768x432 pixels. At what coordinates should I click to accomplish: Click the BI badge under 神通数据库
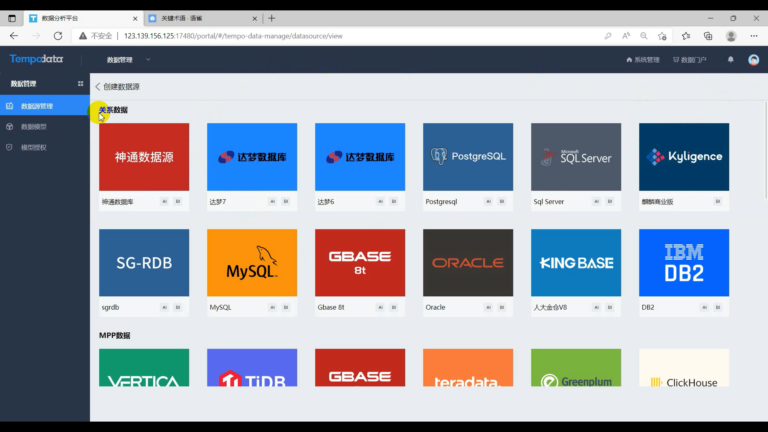tap(178, 201)
